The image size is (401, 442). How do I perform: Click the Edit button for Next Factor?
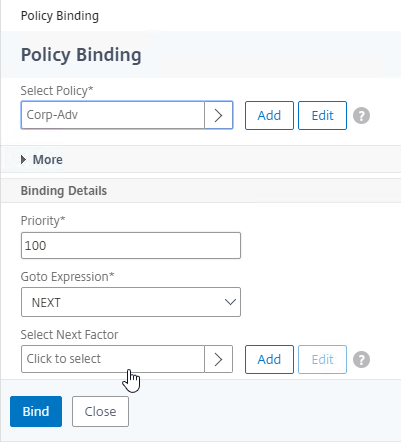coord(322,359)
